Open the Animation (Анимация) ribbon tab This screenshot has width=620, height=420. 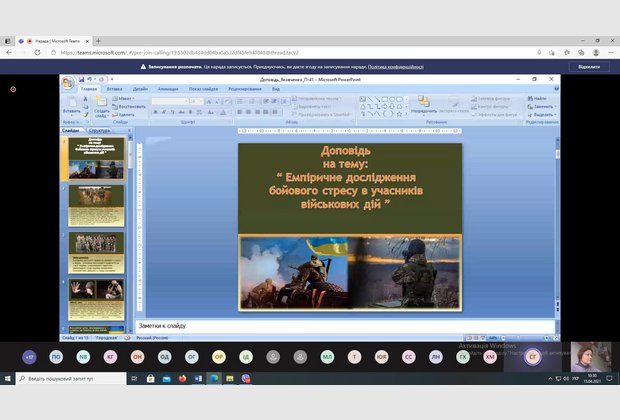(166, 88)
